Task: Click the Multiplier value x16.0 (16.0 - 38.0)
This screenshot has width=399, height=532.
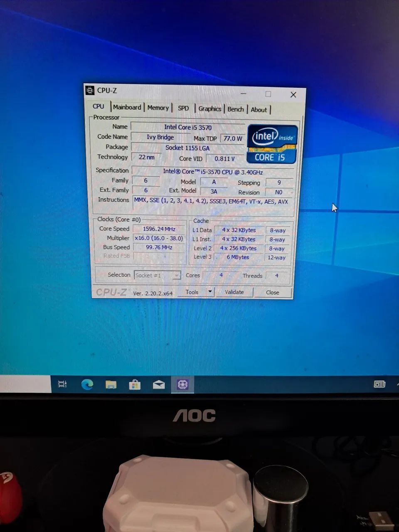Action: (x=159, y=238)
